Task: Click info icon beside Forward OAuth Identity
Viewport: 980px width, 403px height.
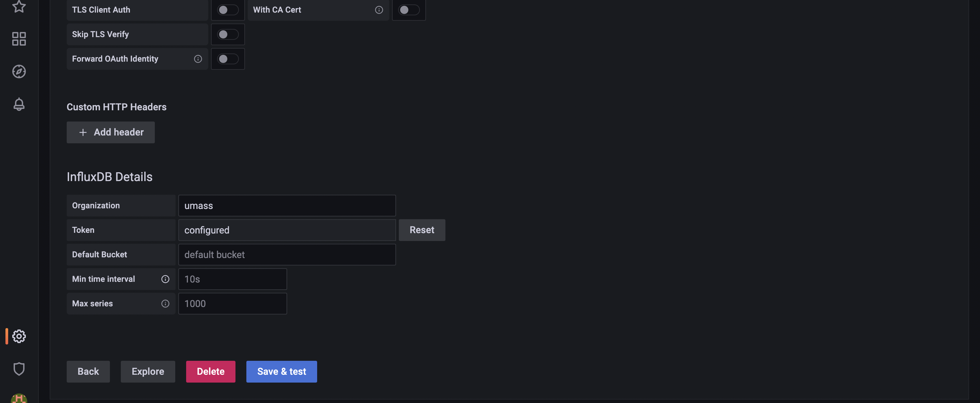Action: point(198,59)
